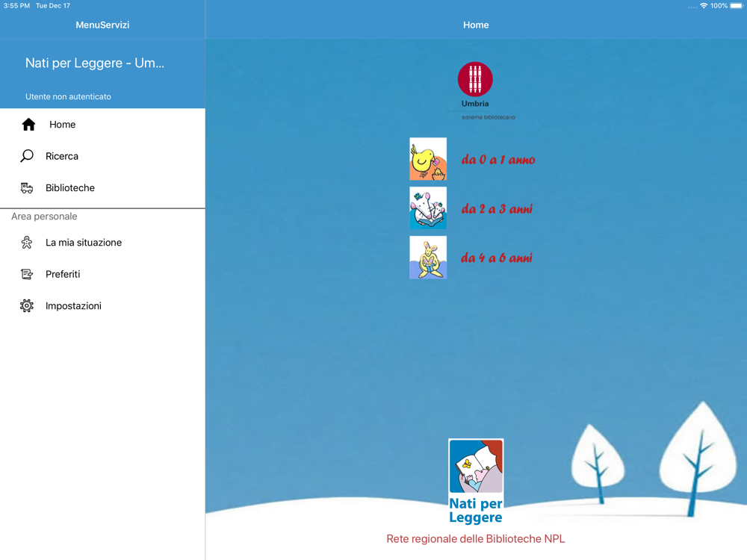Screen dimensions: 747x560
Task: Open the Ricerca menu entry
Action: [102, 156]
